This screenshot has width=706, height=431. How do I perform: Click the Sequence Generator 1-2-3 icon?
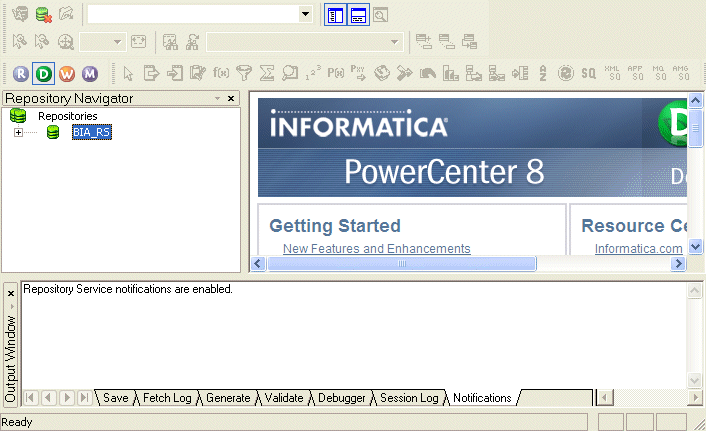[313, 73]
